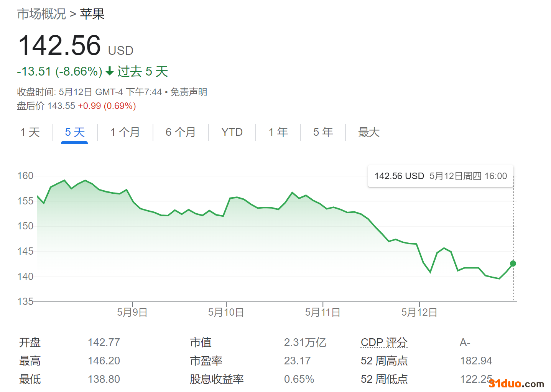Choose the 5 年 chart range
The image size is (551, 392).
click(323, 132)
